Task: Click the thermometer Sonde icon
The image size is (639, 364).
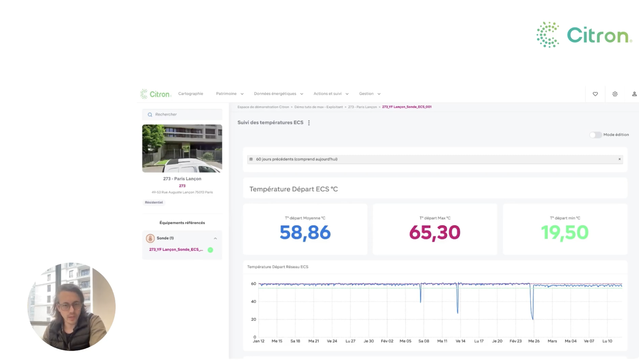Action: 150,238
